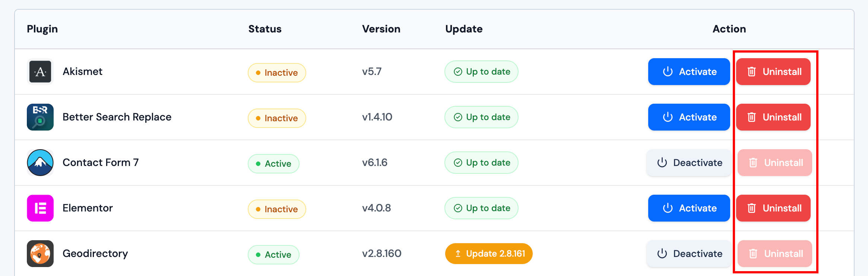
Task: Click Akismet's Up to date badge
Action: 481,72
